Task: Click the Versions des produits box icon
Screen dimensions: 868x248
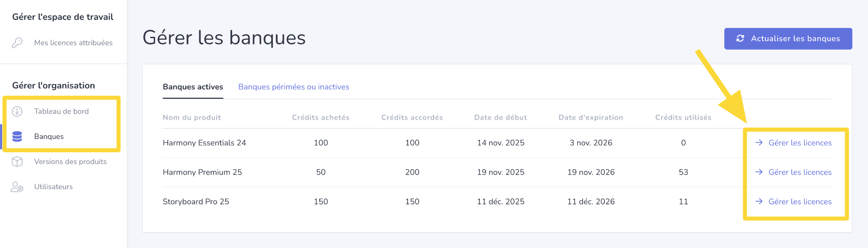Action: pos(17,162)
